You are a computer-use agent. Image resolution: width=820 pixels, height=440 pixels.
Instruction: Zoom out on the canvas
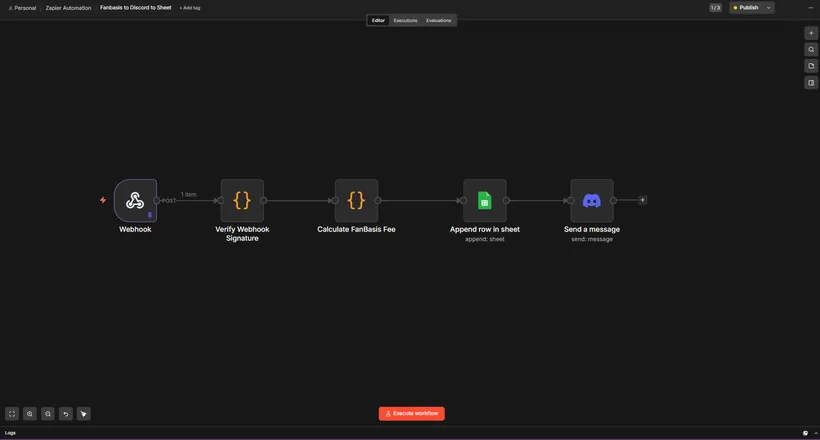[x=48, y=414]
